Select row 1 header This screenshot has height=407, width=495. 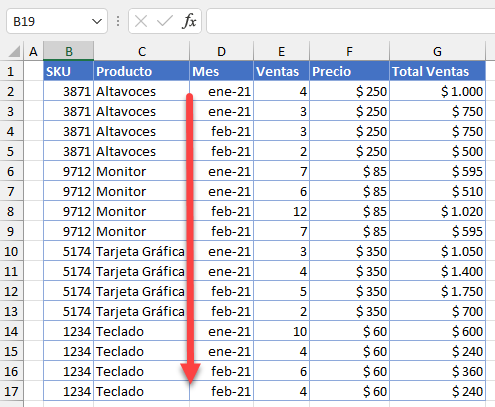pos(11,71)
